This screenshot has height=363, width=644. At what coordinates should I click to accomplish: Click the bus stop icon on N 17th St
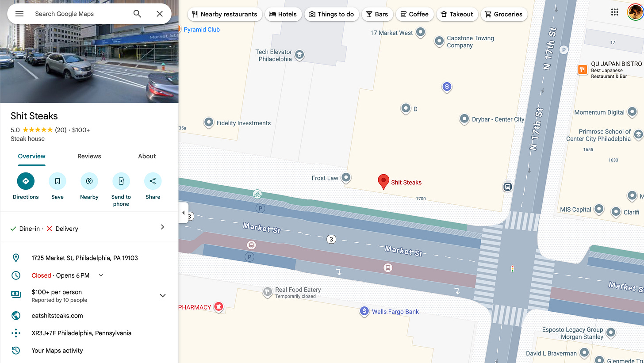click(x=508, y=187)
